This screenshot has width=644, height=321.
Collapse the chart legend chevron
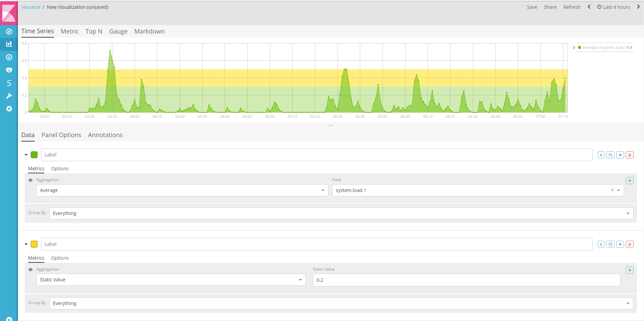pos(574,47)
